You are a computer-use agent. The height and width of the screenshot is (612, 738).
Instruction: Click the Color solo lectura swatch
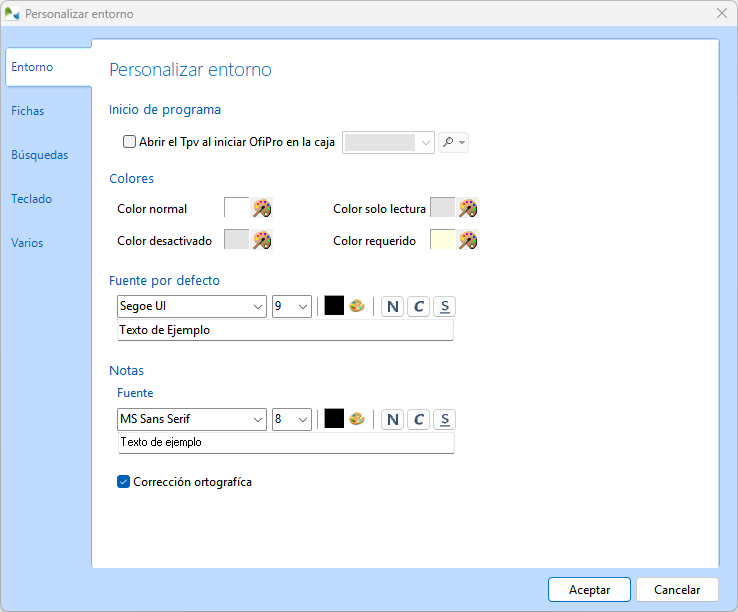[x=443, y=208]
